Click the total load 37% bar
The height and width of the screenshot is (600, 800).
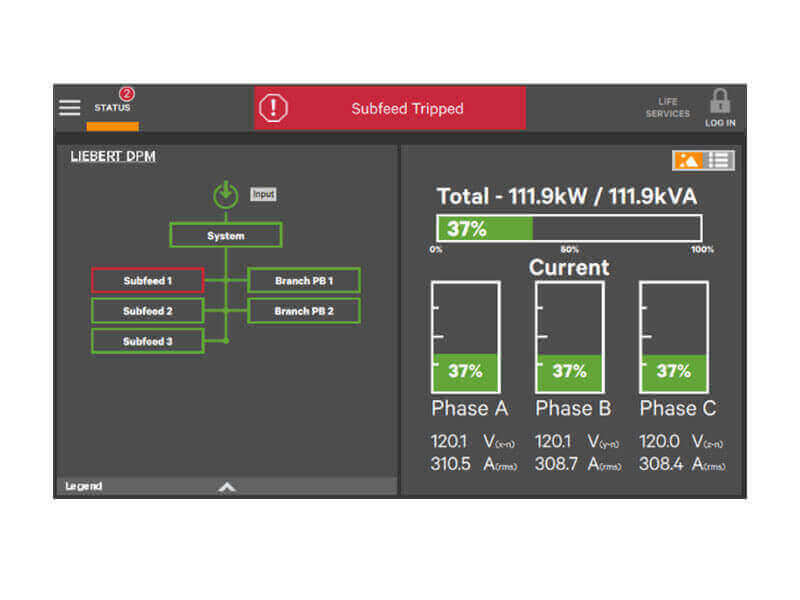pos(568,228)
